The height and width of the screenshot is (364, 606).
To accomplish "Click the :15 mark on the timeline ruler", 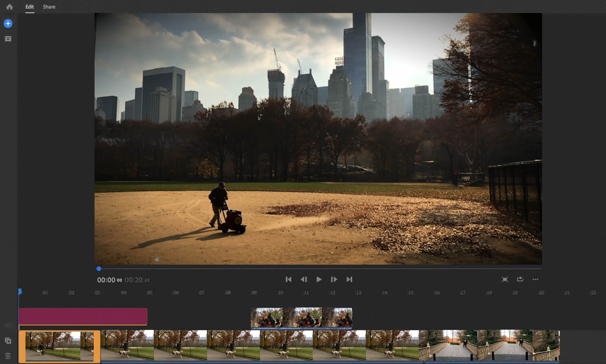I will pos(410,293).
